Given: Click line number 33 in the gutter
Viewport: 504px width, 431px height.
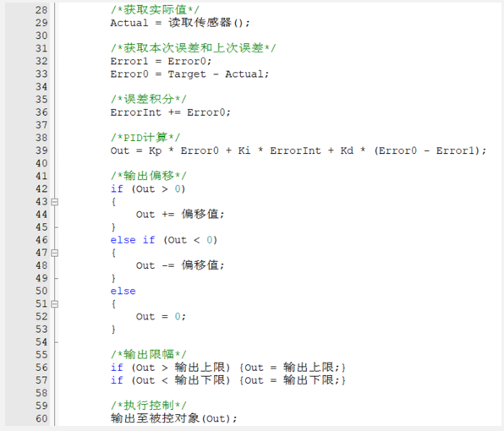Looking at the screenshot, I should click(x=41, y=74).
